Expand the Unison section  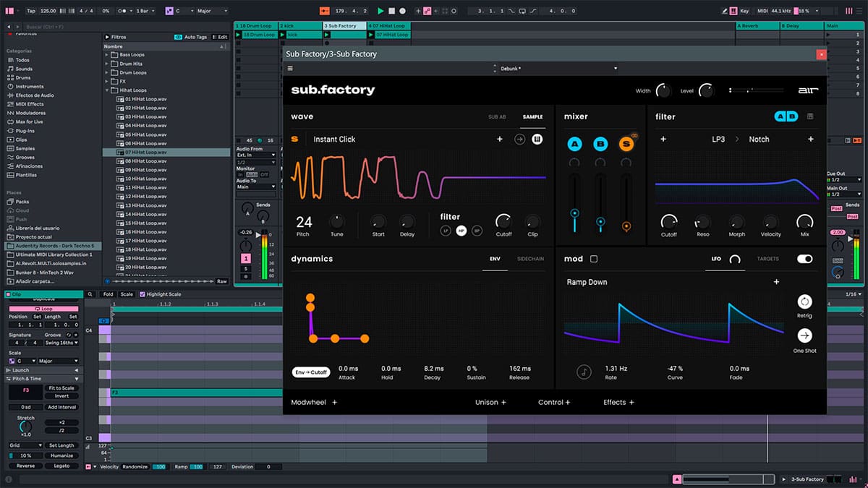click(490, 402)
